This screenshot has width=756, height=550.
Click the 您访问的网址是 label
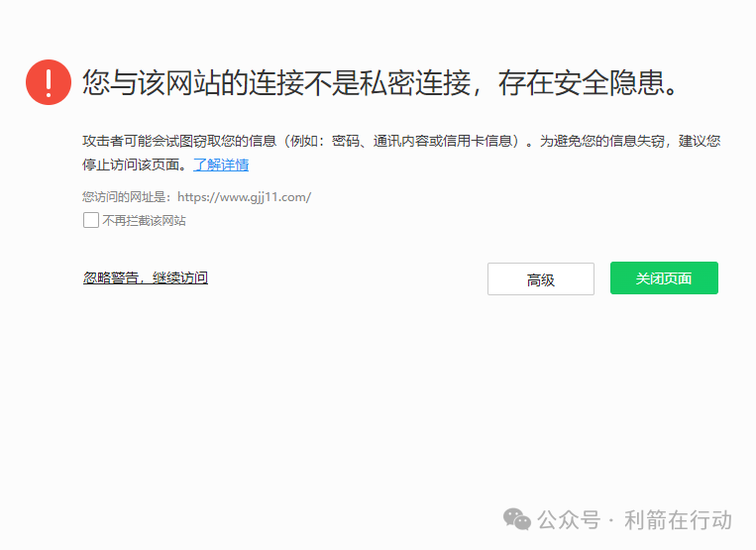(x=126, y=197)
